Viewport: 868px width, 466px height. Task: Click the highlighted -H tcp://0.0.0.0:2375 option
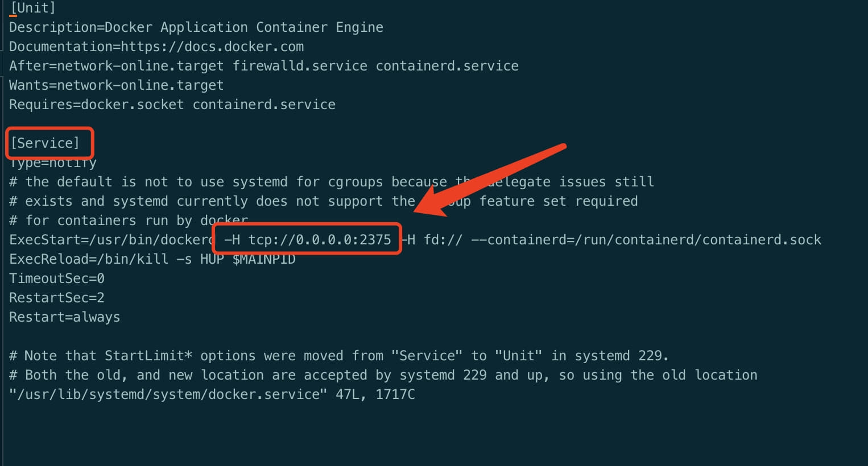click(x=308, y=240)
